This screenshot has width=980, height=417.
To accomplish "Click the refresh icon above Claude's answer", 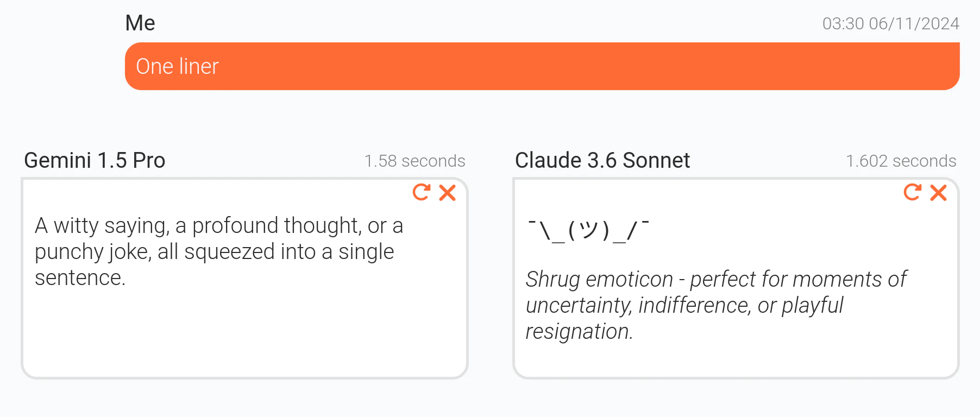I will point(913,193).
